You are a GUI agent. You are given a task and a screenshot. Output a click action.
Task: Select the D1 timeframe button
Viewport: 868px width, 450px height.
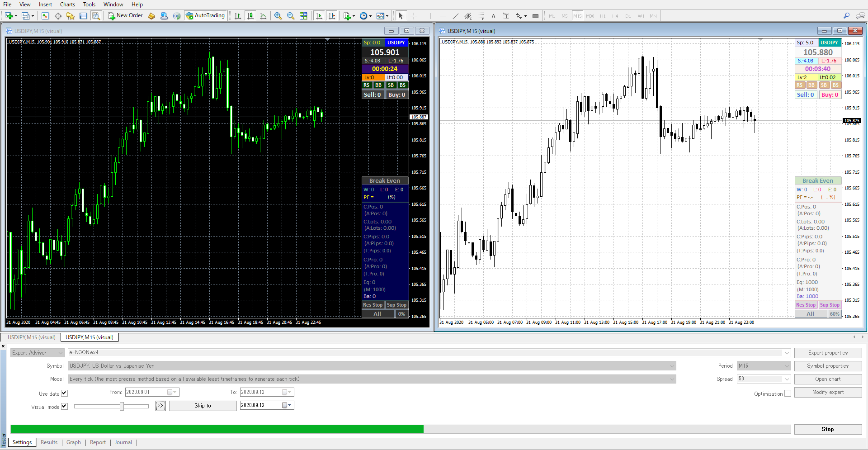point(628,16)
